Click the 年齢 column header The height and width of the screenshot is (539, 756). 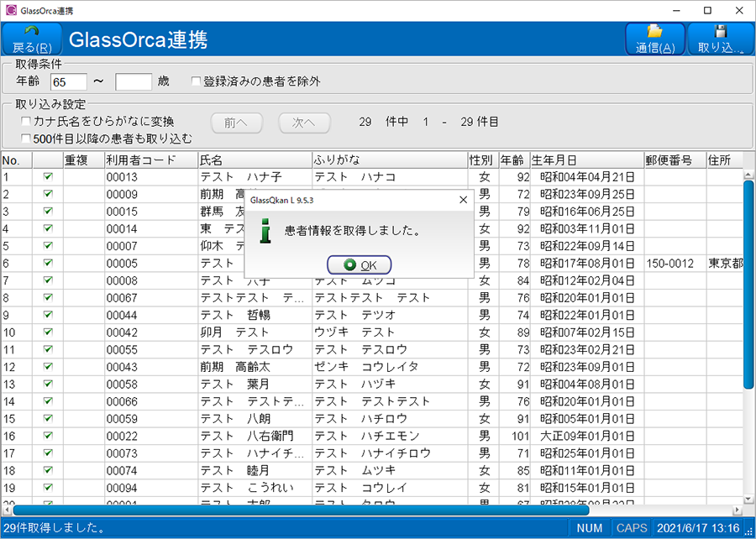512,160
